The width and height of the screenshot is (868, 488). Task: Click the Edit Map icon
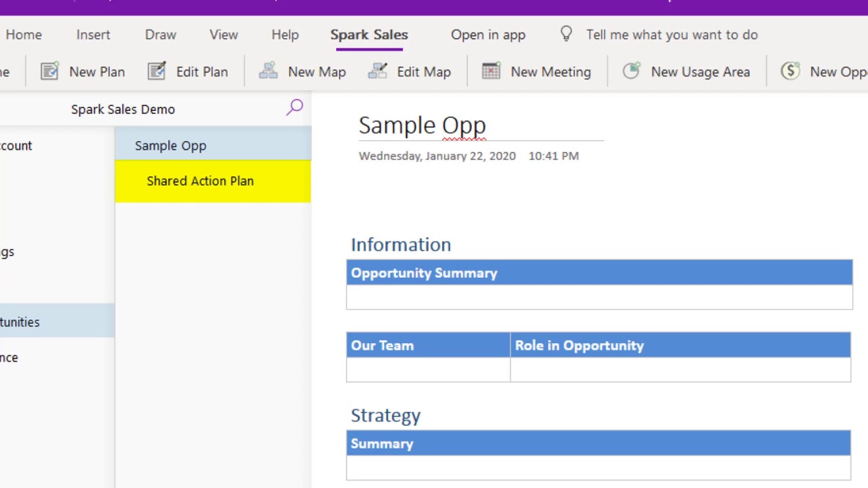pyautogui.click(x=378, y=71)
